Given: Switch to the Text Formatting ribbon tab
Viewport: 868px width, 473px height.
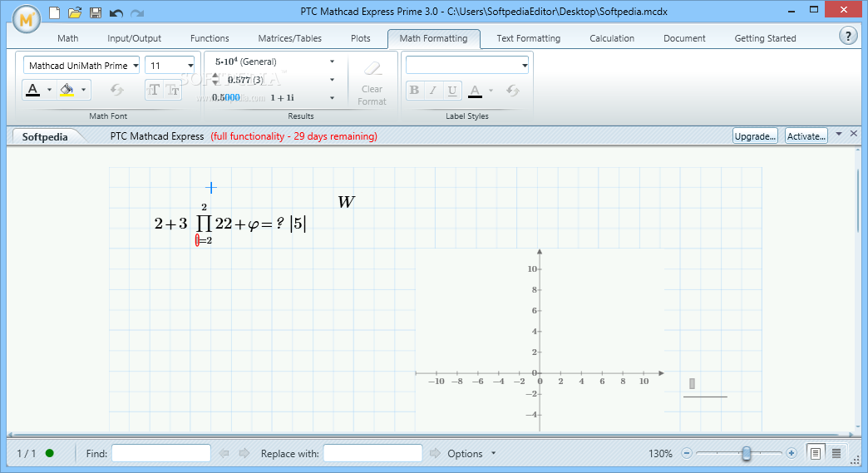Looking at the screenshot, I should point(528,38).
